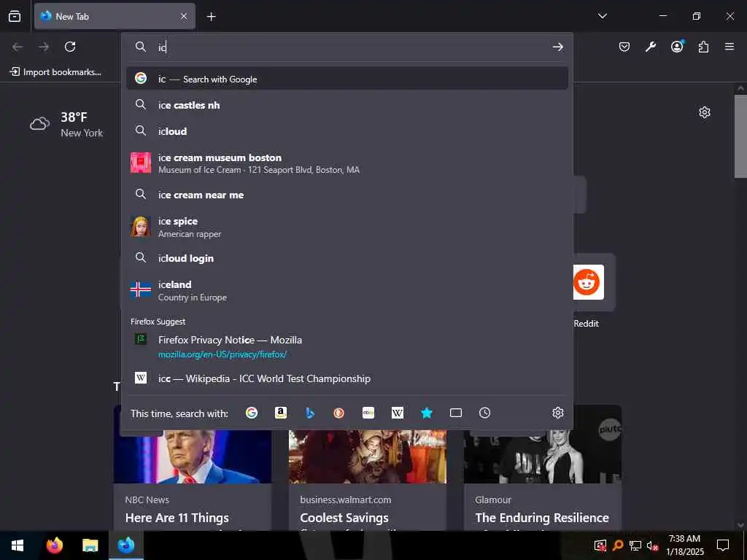This screenshot has width=747, height=560.
Task: Open the Extensions puzzle icon
Action: coord(703,47)
